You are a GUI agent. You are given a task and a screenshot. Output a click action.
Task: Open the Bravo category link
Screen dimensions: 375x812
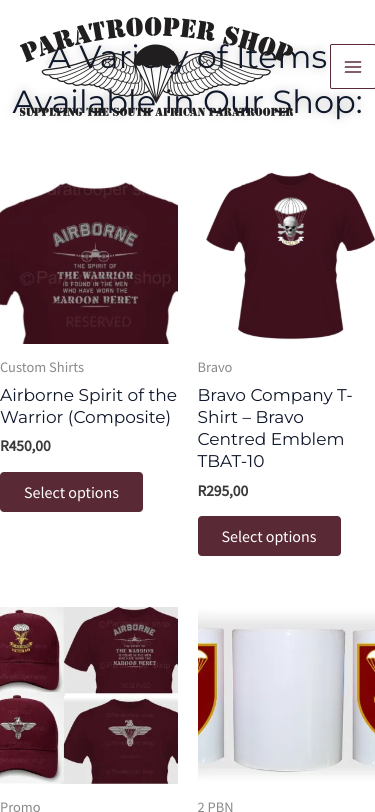coord(215,367)
